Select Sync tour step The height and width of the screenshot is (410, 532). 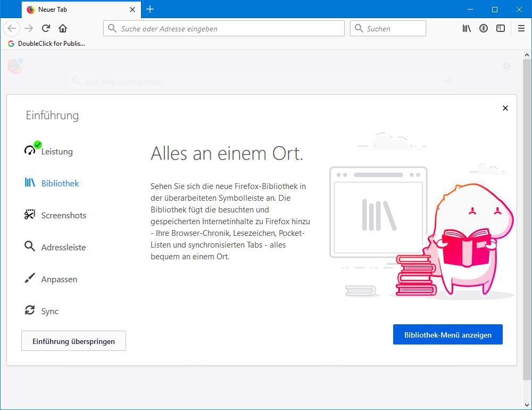point(41,311)
